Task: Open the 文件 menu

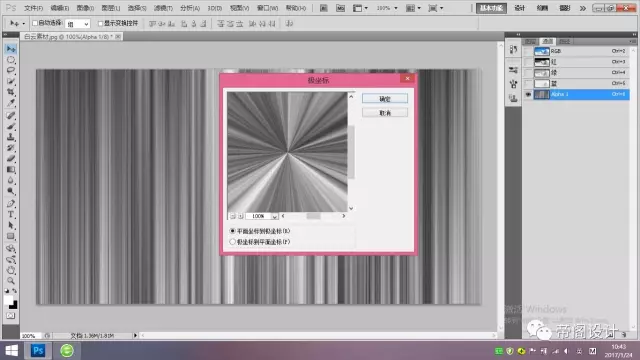Action: (x=33, y=8)
